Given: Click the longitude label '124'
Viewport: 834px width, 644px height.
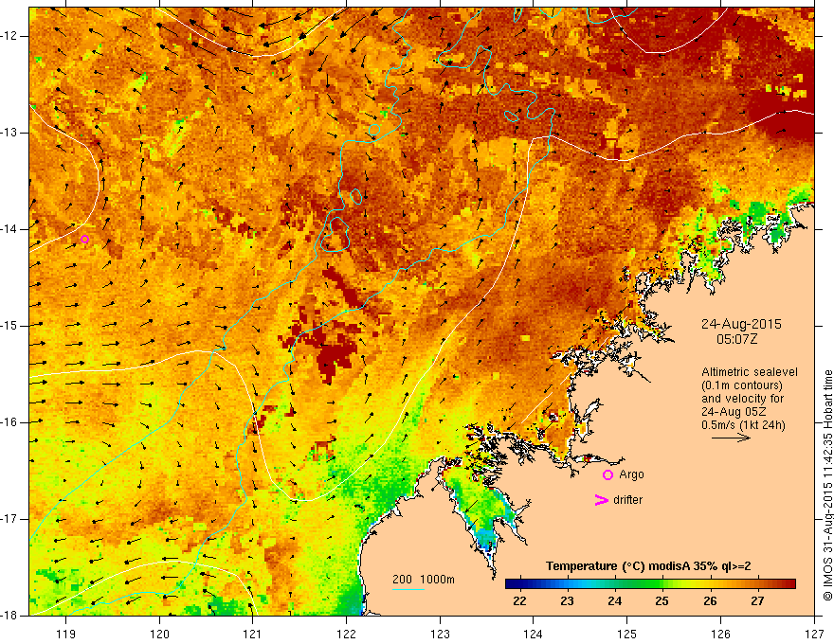Looking at the screenshot, I should (x=534, y=634).
